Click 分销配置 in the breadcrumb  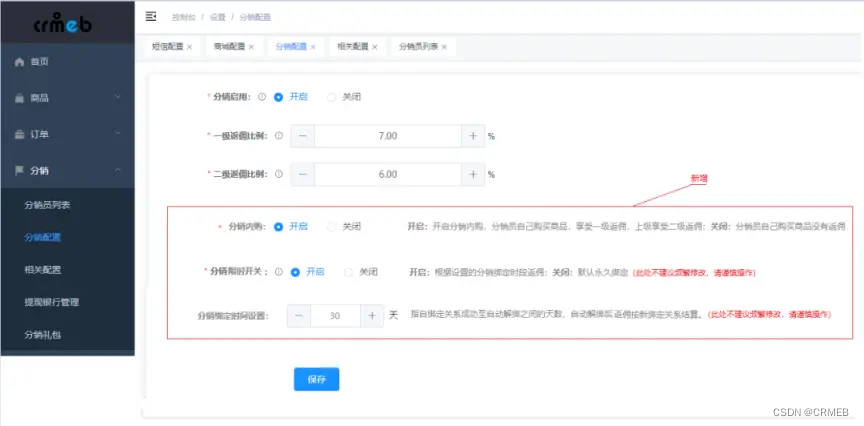click(255, 18)
